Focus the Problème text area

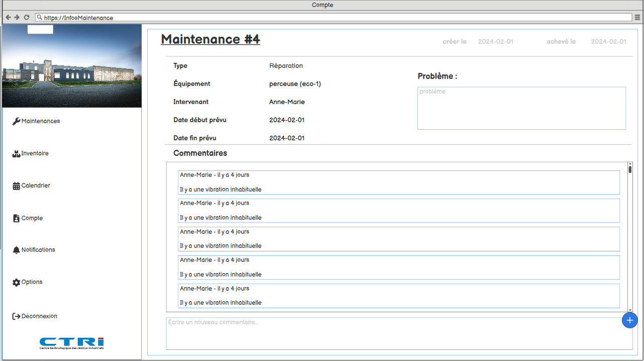click(x=521, y=108)
